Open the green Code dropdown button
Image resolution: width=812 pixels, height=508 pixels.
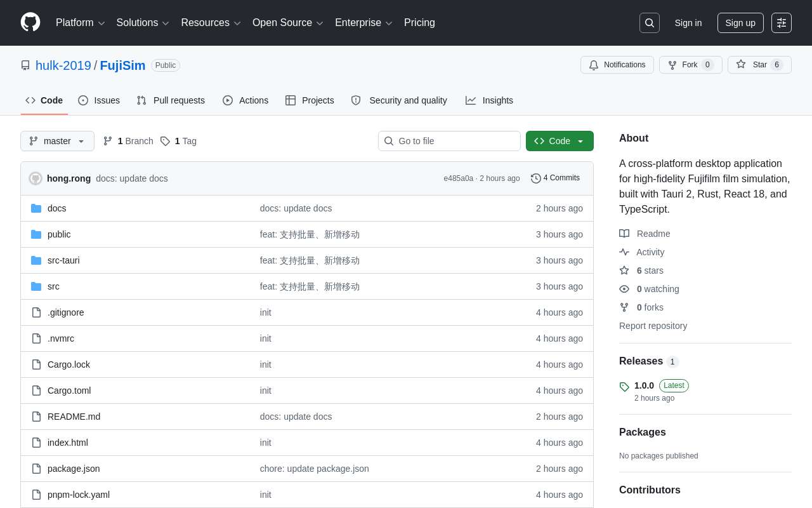click(x=560, y=141)
